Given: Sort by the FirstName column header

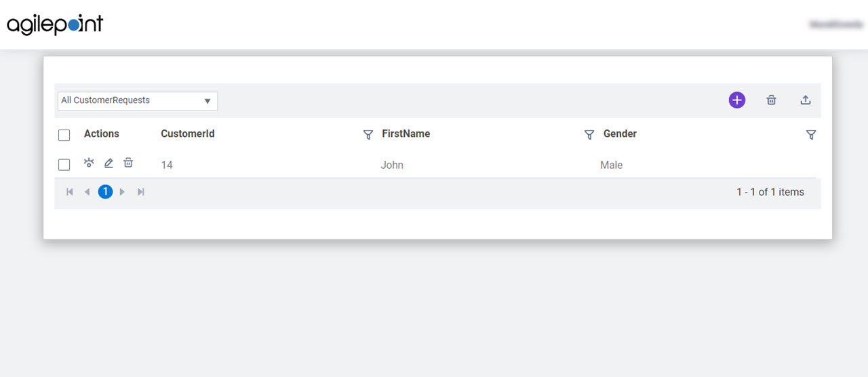Looking at the screenshot, I should (x=406, y=134).
